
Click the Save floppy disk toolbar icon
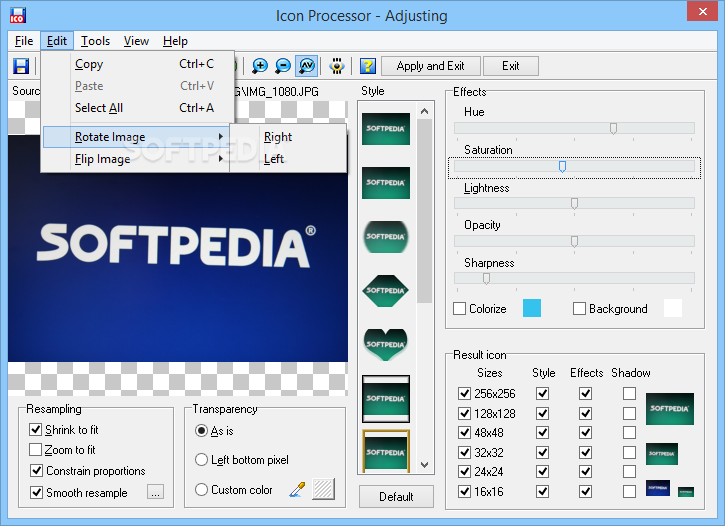pyautogui.click(x=21, y=66)
